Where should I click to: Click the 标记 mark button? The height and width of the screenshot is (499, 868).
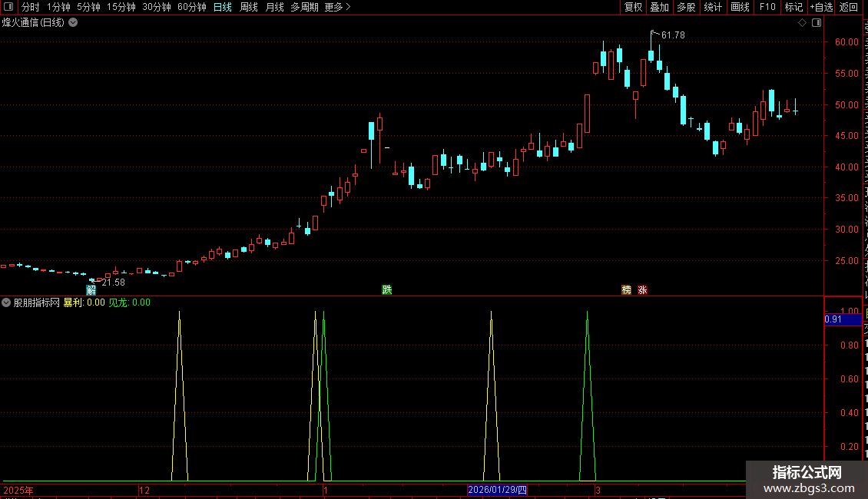click(793, 7)
